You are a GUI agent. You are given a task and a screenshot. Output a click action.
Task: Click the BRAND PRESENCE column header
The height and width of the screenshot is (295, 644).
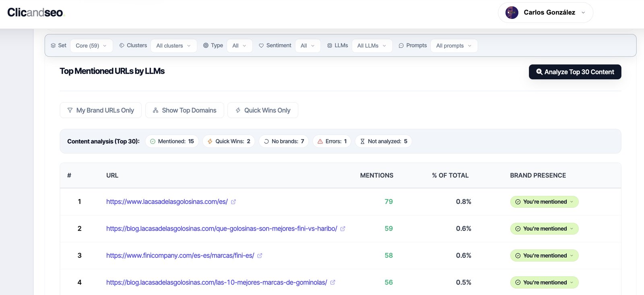point(538,175)
